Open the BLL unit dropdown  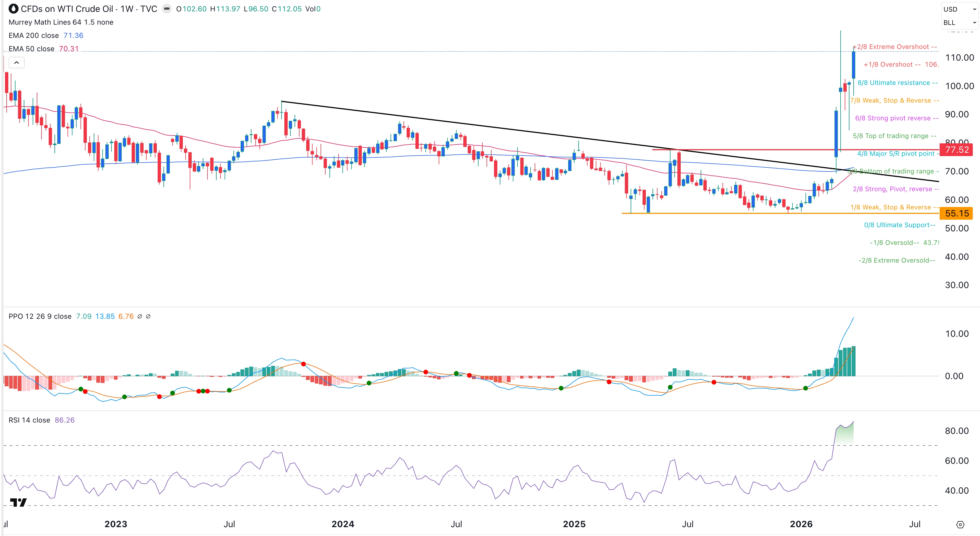tap(958, 23)
